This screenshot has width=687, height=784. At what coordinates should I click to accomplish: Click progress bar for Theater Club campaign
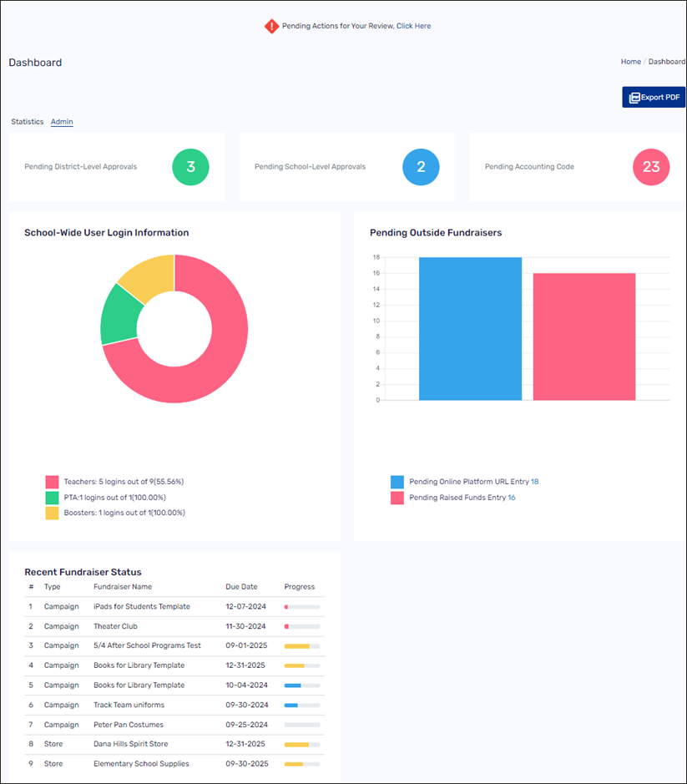(x=302, y=626)
